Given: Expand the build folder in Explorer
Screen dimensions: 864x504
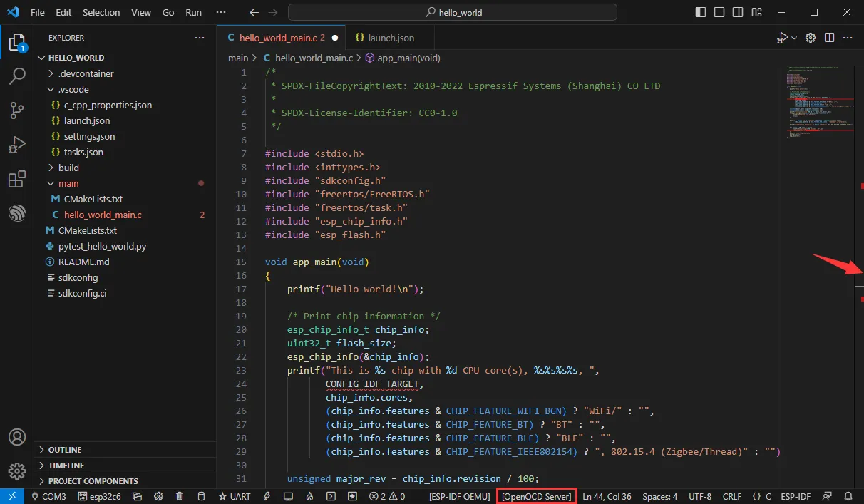Looking at the screenshot, I should click(68, 168).
